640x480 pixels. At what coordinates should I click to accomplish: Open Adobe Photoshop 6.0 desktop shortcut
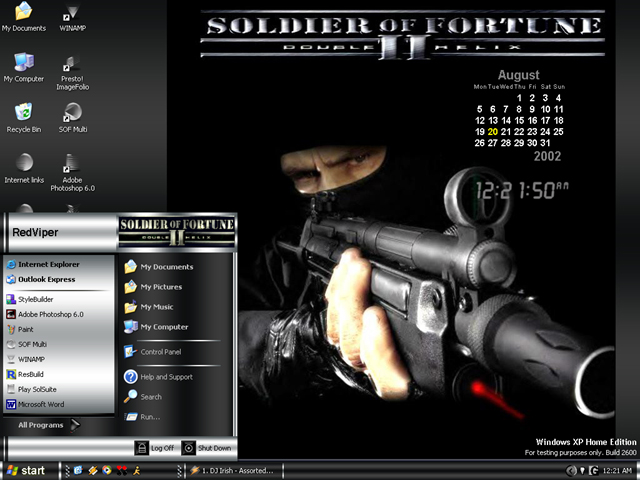pos(72,173)
